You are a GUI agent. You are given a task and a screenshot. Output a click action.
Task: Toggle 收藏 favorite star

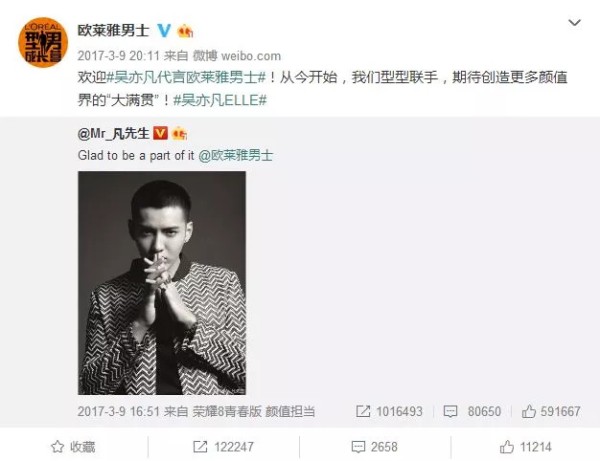pos(73,447)
